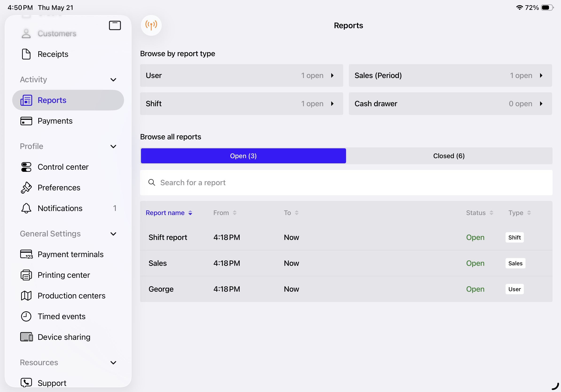The width and height of the screenshot is (561, 392).
Task: Click the Preferences paintbrush icon
Action: point(26,188)
